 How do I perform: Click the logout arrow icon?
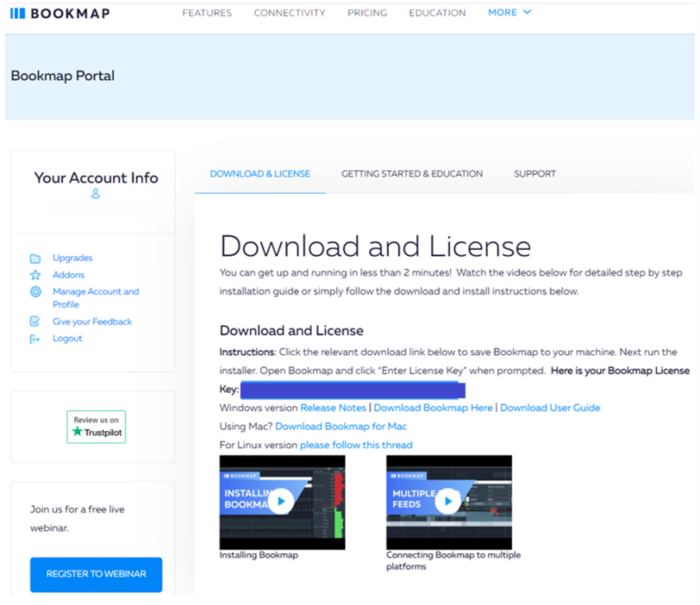35,339
